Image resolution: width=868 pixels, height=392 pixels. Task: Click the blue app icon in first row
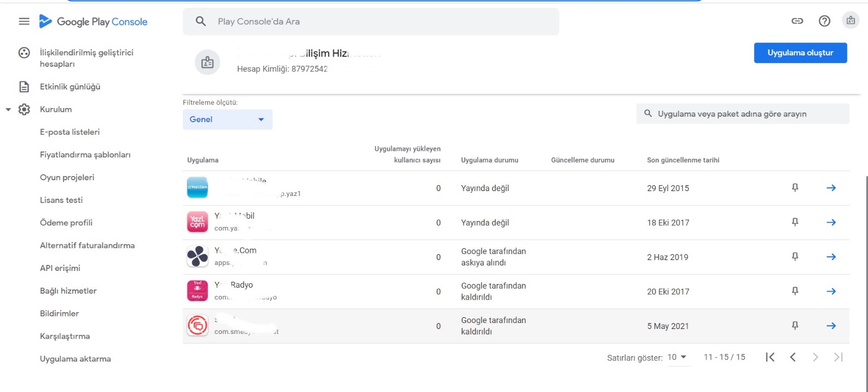pos(197,187)
